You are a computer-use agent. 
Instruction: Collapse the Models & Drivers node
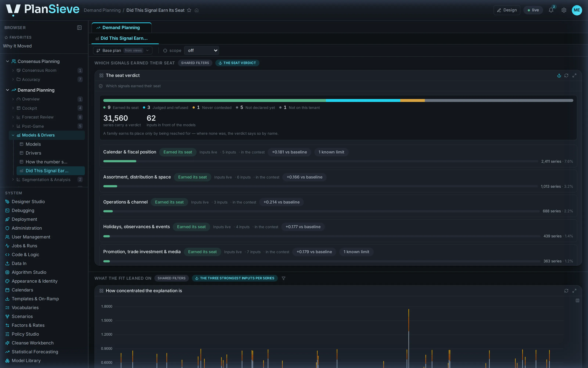point(13,135)
